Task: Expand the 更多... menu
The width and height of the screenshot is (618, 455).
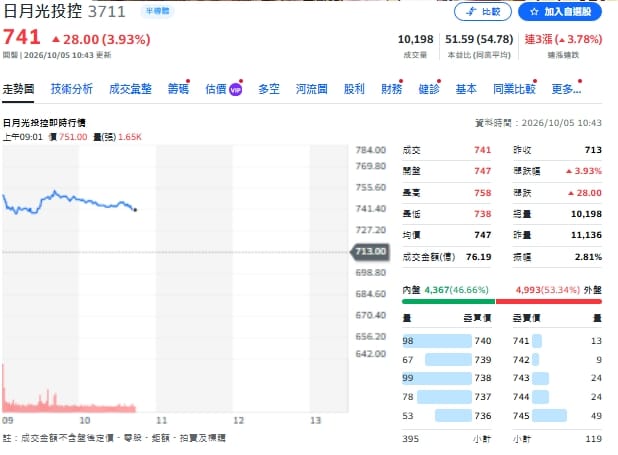Action: (x=566, y=89)
